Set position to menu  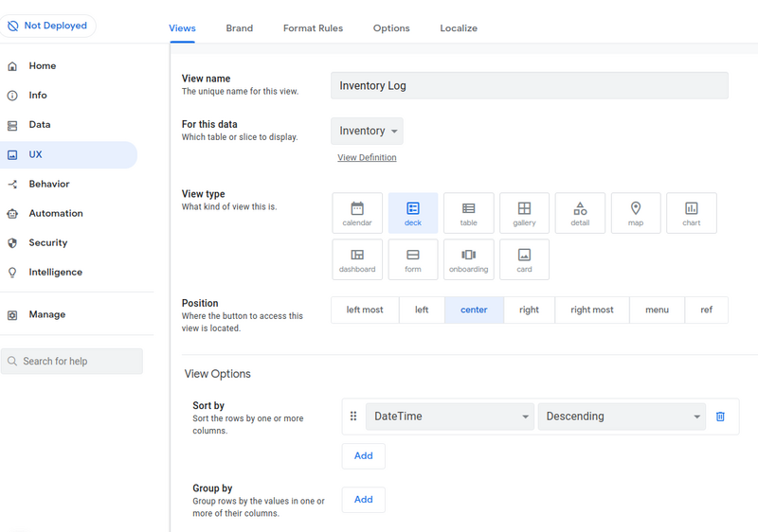click(x=657, y=310)
